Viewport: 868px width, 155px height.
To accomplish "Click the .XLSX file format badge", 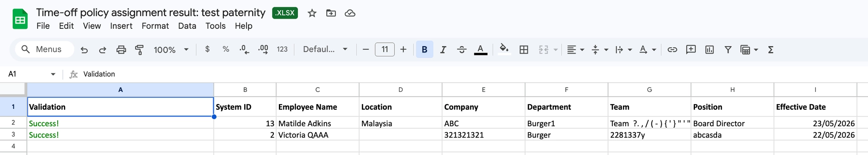I will [285, 13].
